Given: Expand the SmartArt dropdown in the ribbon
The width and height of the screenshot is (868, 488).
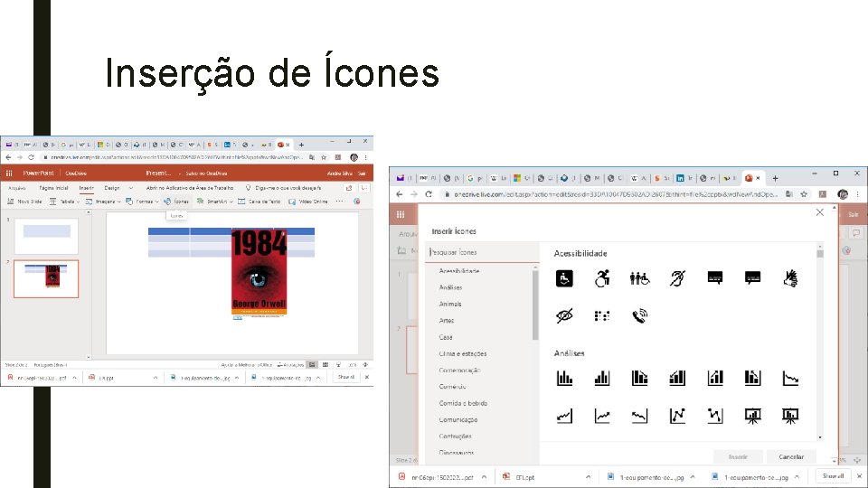Looking at the screenshot, I should (215, 202).
